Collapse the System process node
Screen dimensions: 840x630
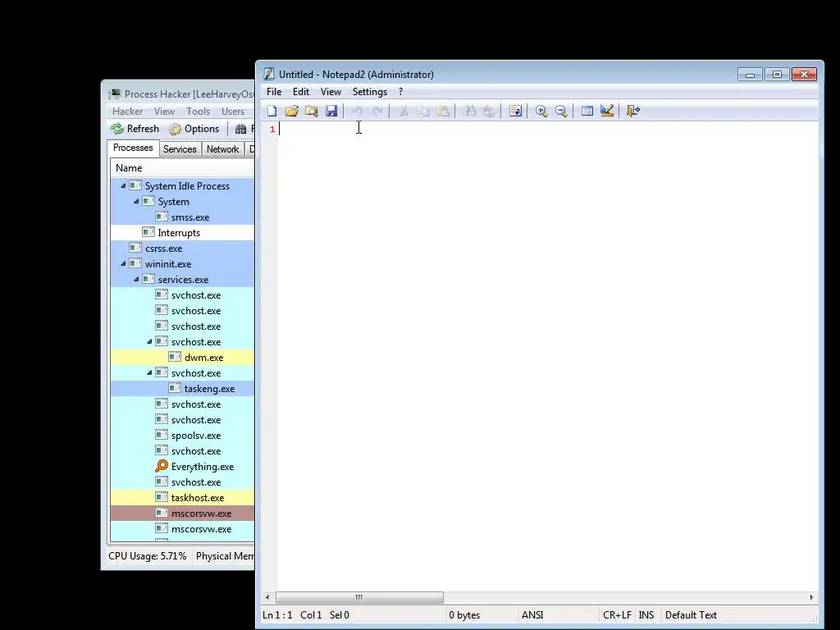[136, 202]
